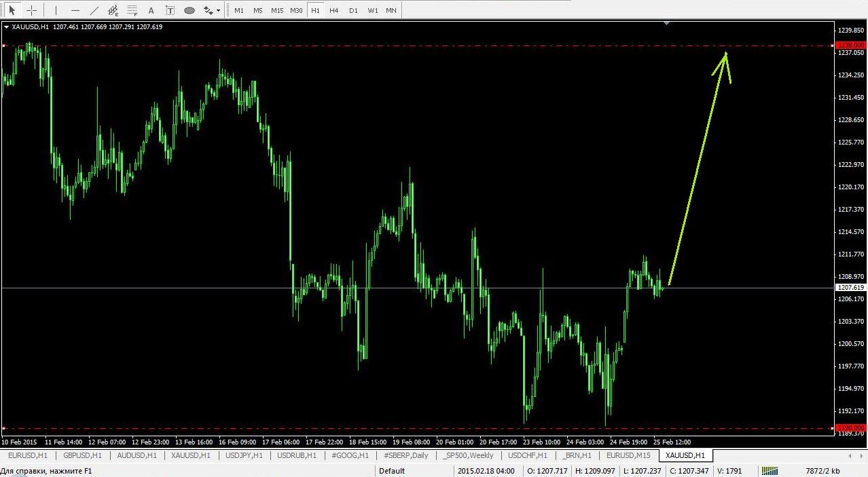Click the green arrow drawn on chart

click(x=698, y=170)
